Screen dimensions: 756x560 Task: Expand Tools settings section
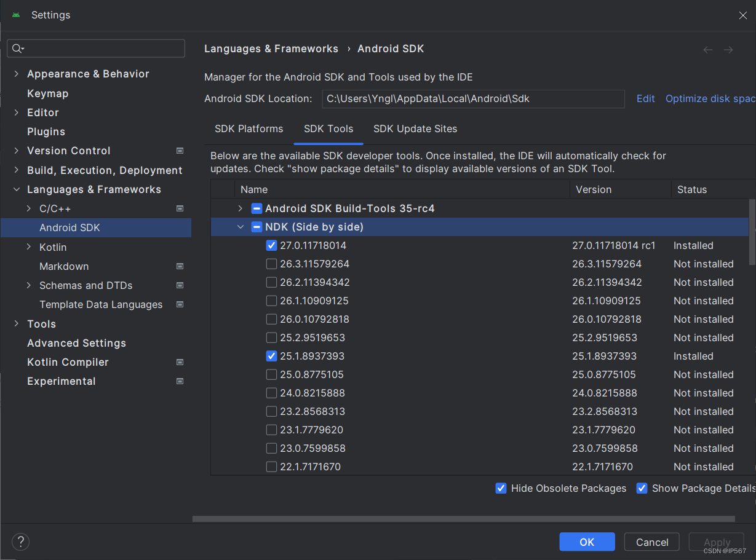[x=16, y=324]
